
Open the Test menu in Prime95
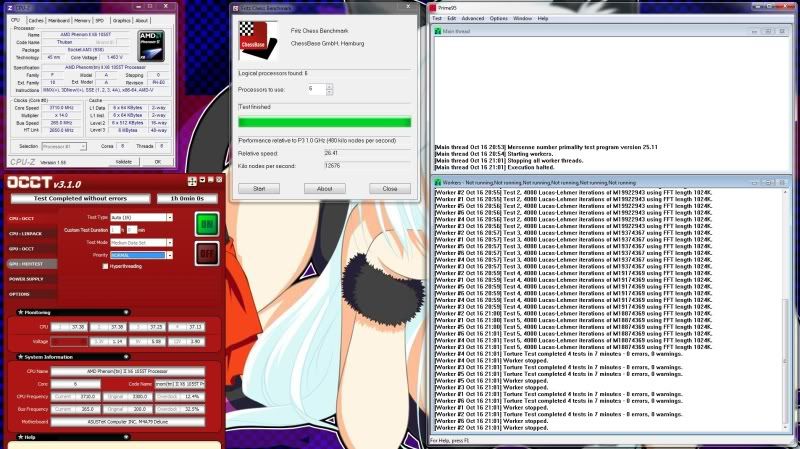(437, 18)
